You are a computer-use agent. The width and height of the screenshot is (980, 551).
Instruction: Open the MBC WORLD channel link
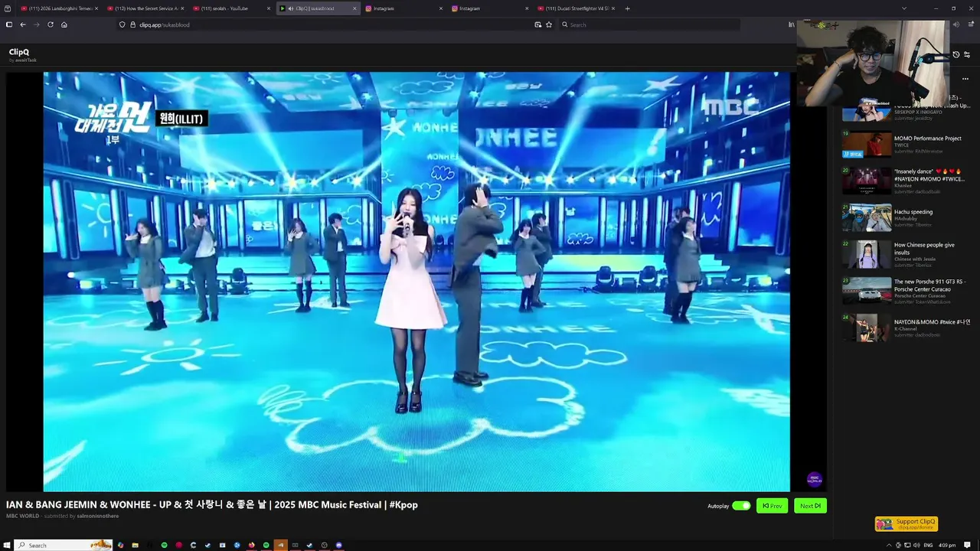coord(22,516)
